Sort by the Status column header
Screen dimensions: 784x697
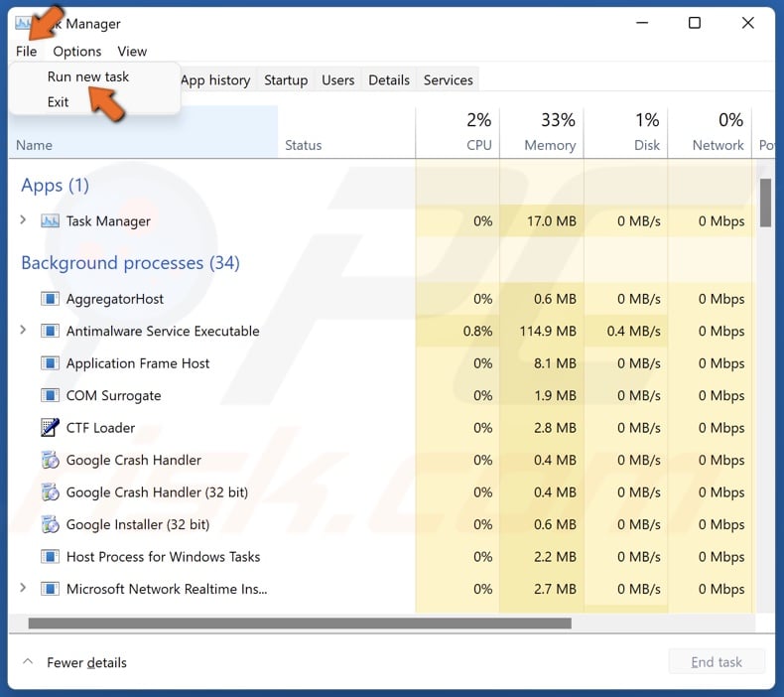tap(346, 132)
